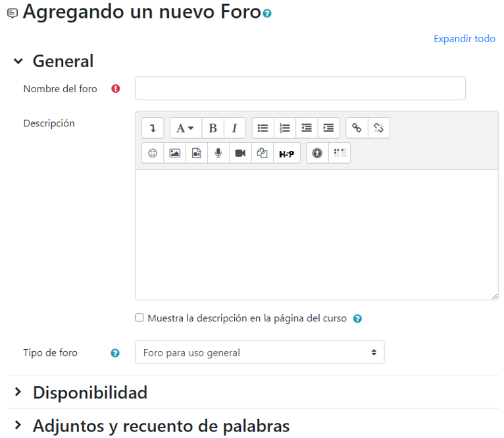The width and height of the screenshot is (504, 438).
Task: Click the Expandir todo link
Action: tap(465, 39)
